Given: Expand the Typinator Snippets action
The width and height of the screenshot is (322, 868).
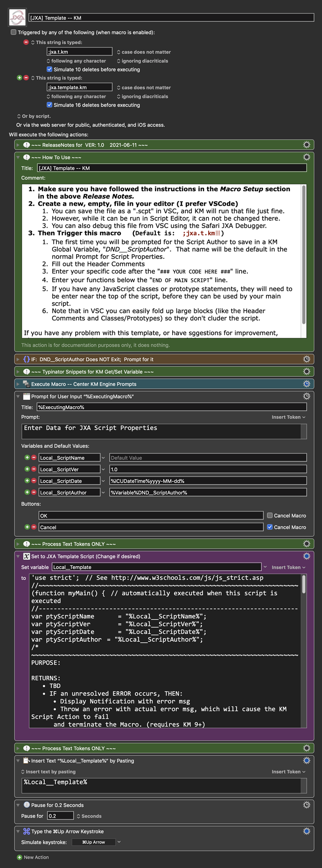Looking at the screenshot, I should click(x=18, y=372).
